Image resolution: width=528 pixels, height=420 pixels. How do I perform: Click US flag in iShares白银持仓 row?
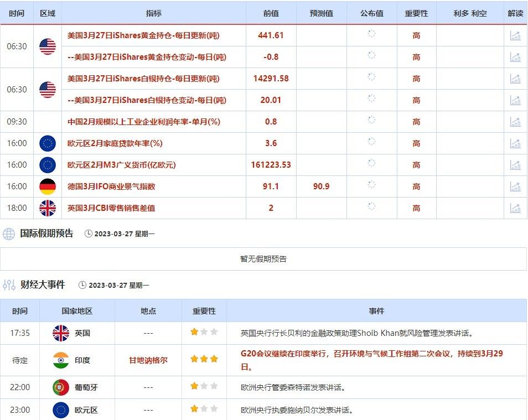[48, 90]
